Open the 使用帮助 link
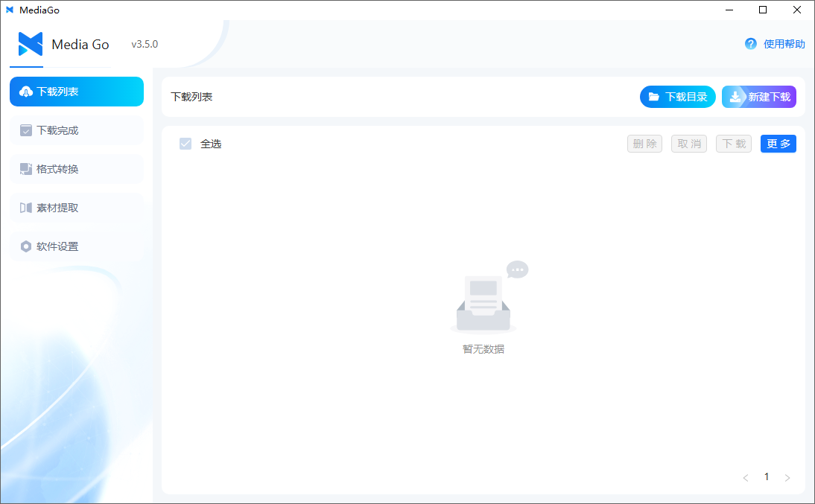 pos(784,44)
